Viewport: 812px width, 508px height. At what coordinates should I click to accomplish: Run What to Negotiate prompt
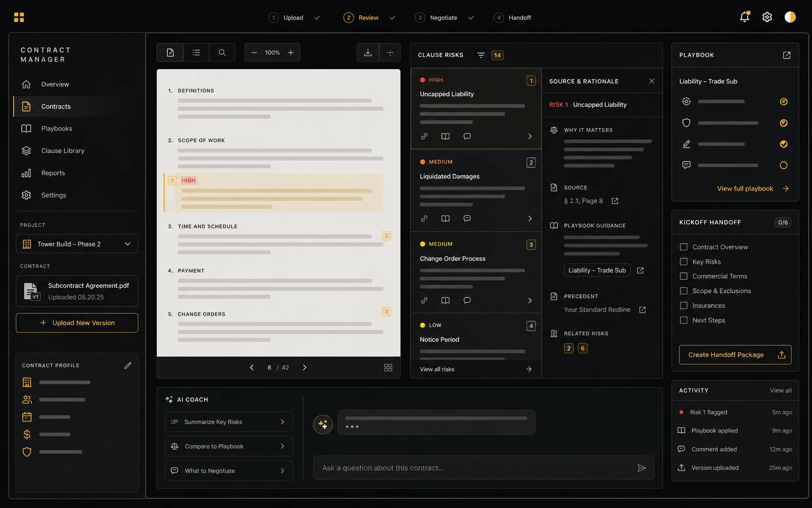pos(228,471)
